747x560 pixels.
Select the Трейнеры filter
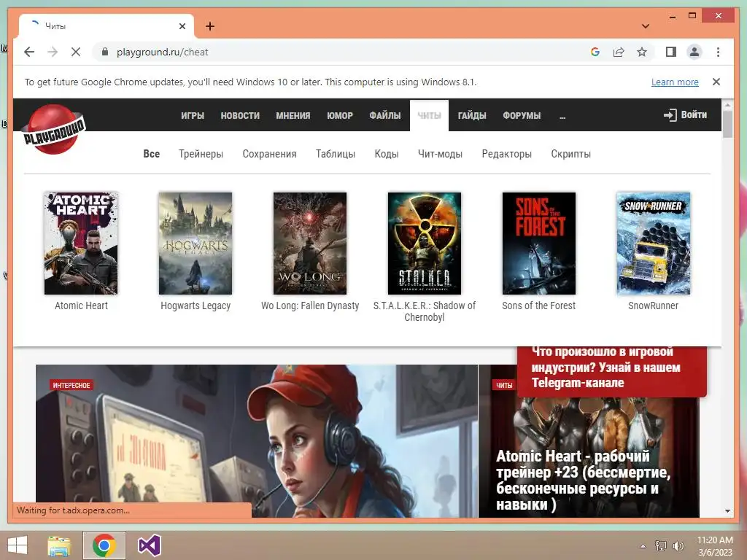click(201, 154)
